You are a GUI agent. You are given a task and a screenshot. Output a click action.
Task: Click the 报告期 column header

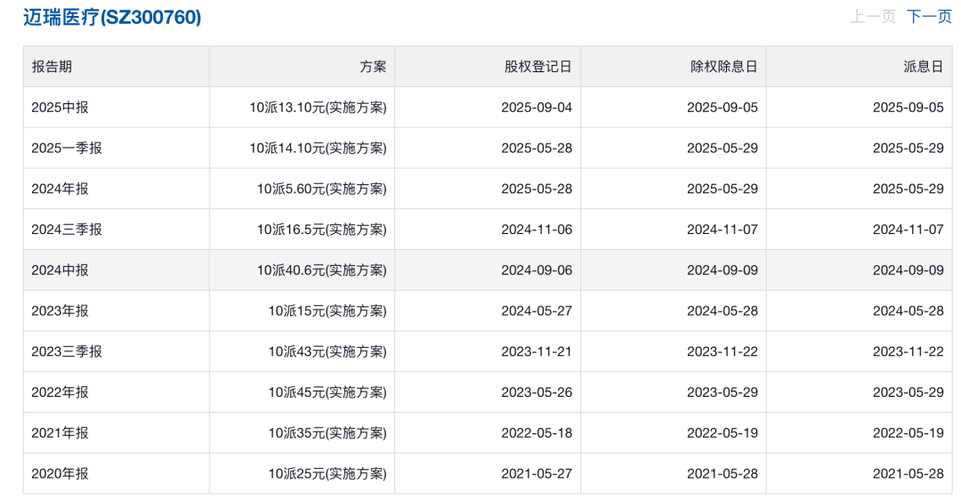point(52,67)
